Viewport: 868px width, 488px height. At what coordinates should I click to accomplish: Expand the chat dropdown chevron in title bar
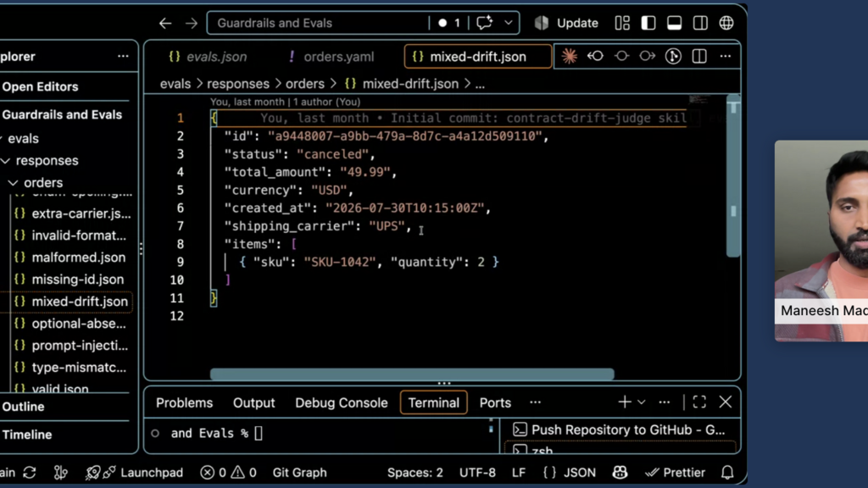pyautogui.click(x=509, y=23)
